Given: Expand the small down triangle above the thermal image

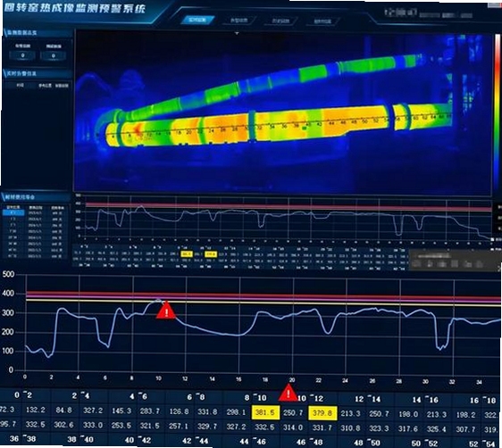Looking at the screenshot, I should tap(237, 33).
